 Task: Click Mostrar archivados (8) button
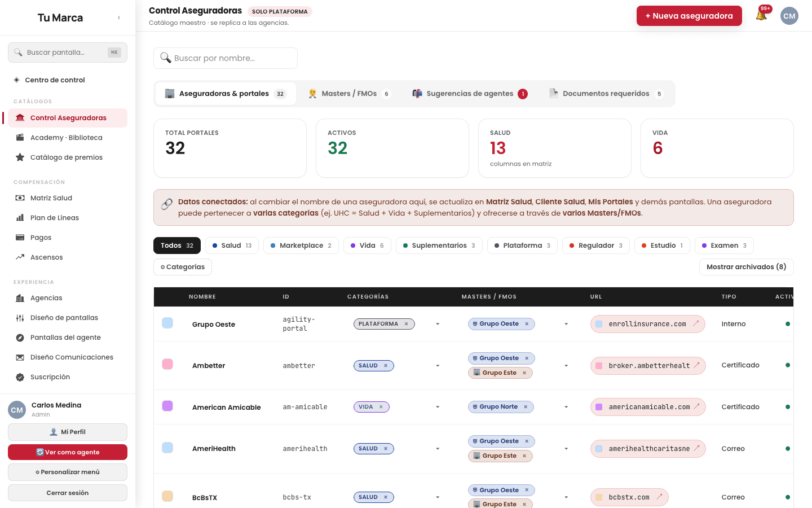click(x=747, y=267)
